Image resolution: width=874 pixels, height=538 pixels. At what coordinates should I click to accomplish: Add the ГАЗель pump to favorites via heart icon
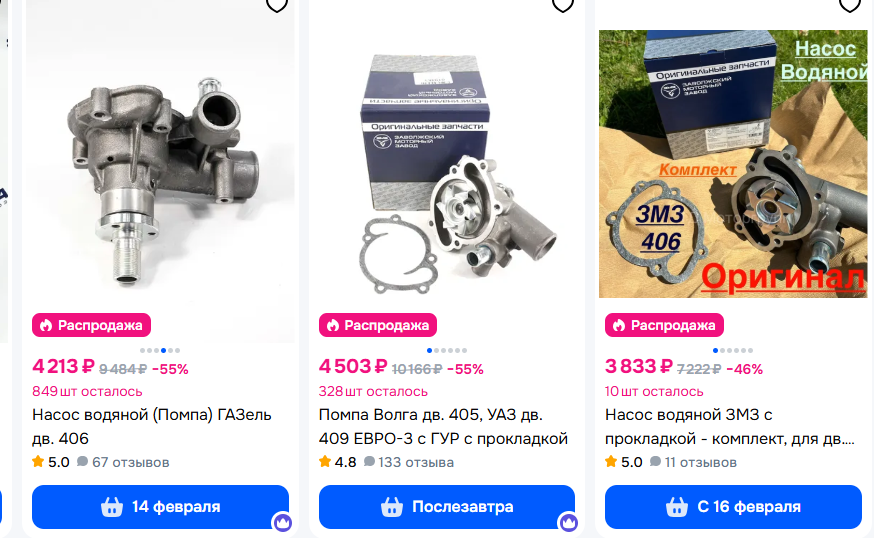[276, 5]
